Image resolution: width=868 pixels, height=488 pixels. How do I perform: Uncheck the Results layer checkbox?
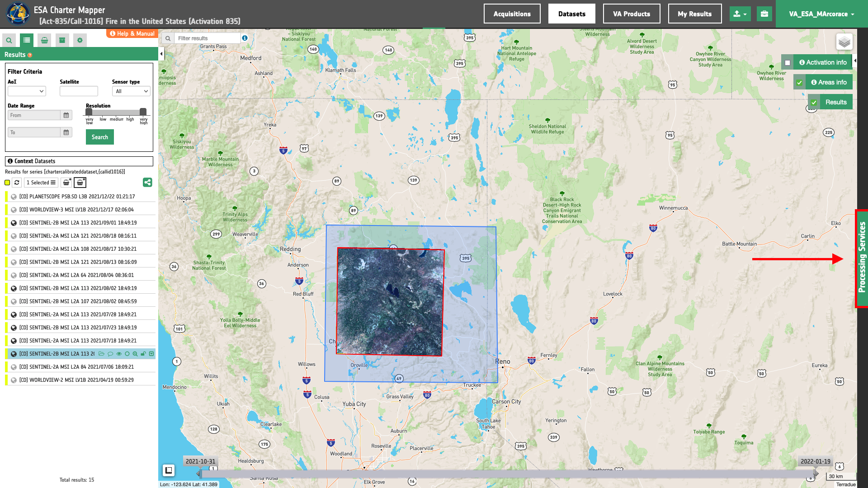click(814, 103)
